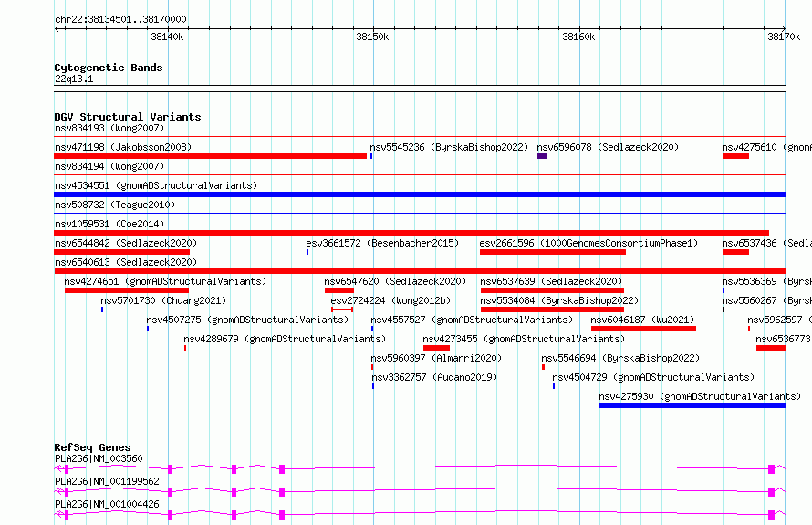
Task: Open nsv4275610 variant label
Action: click(767, 147)
